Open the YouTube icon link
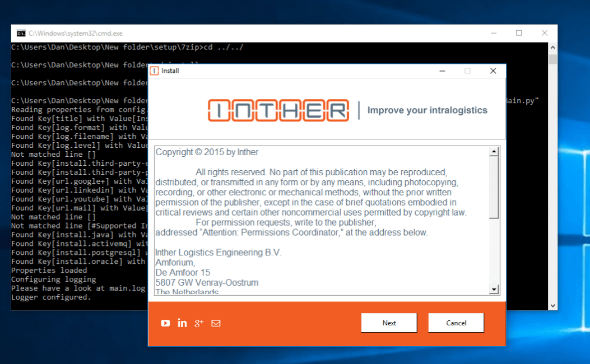 [x=165, y=323]
